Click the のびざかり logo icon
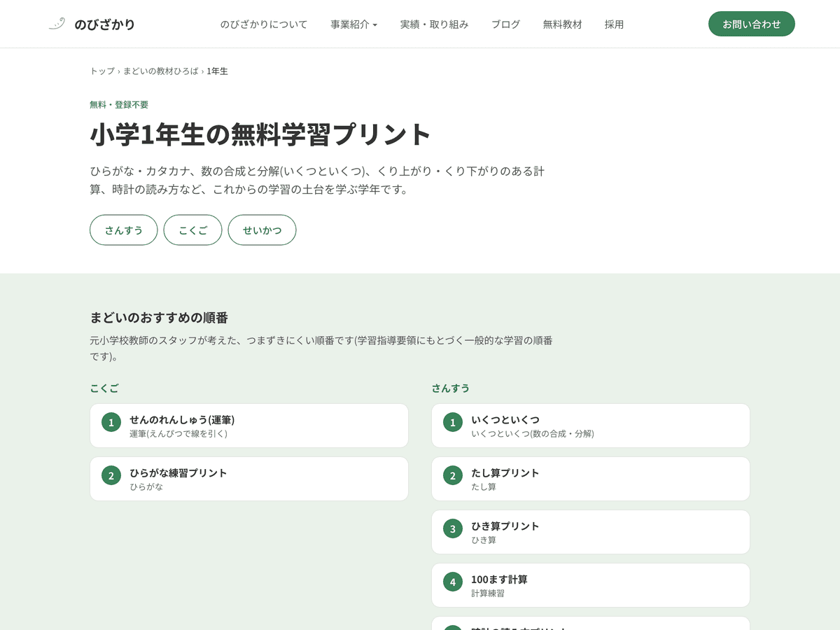This screenshot has height=630, width=840. [x=57, y=24]
